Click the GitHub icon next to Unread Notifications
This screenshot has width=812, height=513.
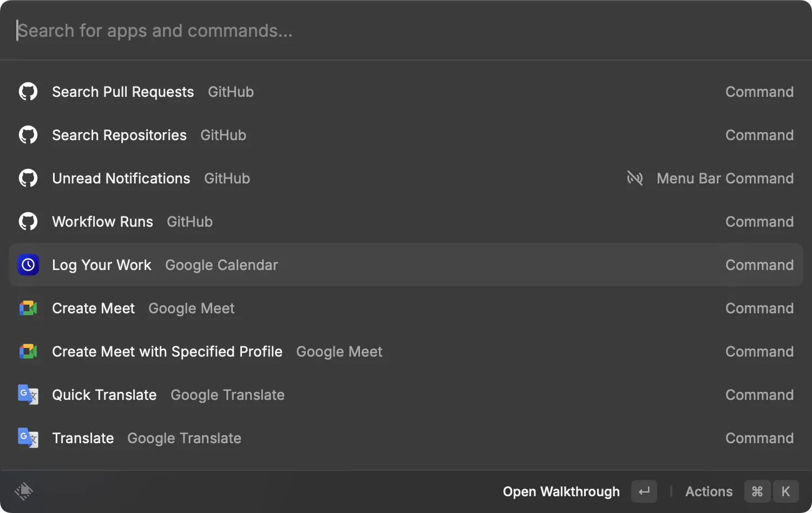click(x=28, y=178)
